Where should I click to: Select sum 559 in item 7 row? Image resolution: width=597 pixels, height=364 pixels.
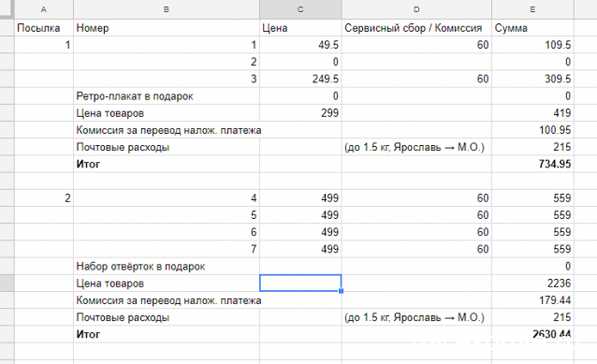coord(532,249)
